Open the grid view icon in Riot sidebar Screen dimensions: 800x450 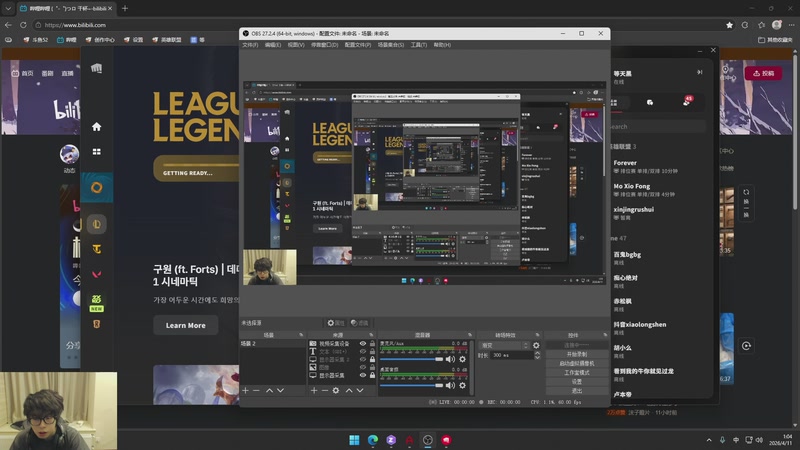[x=96, y=152]
